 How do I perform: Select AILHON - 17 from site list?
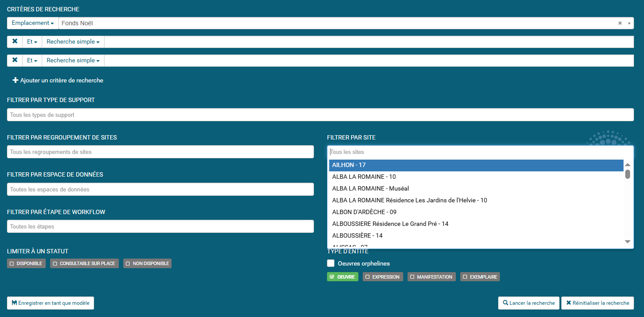(476, 165)
